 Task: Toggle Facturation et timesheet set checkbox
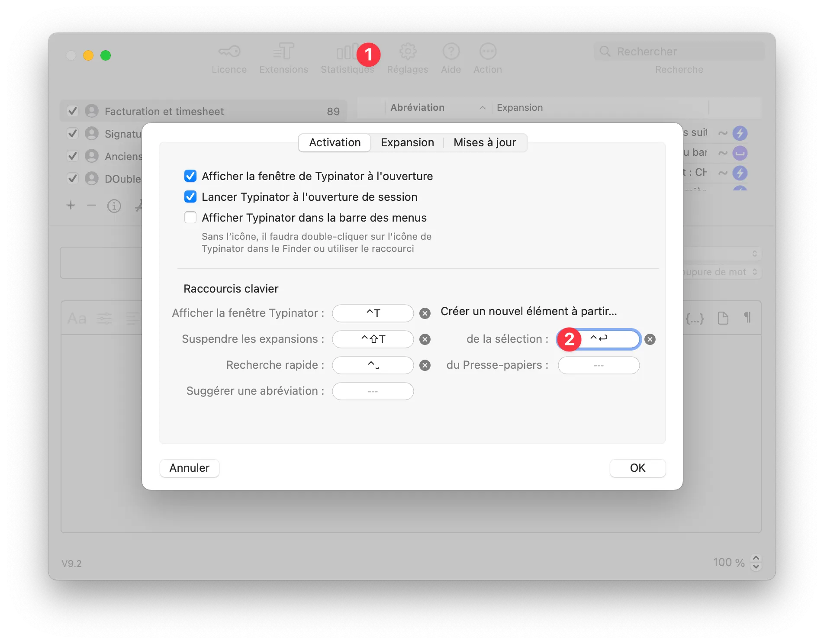[73, 111]
